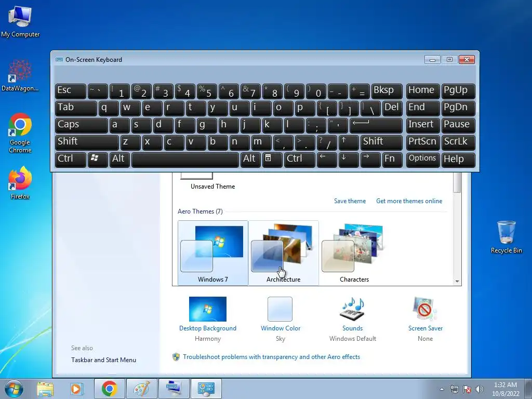
Task: Open Action Center flag tray icon
Action: pyautogui.click(x=467, y=389)
